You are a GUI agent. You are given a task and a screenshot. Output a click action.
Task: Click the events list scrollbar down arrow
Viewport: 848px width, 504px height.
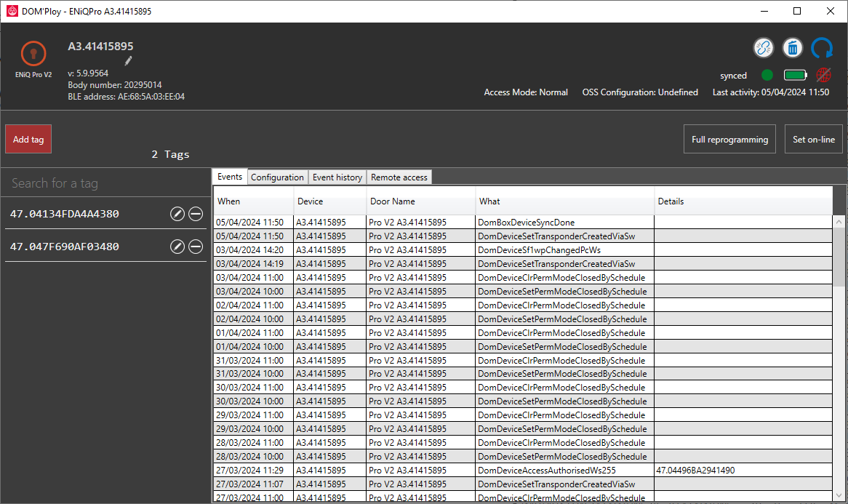(839, 495)
